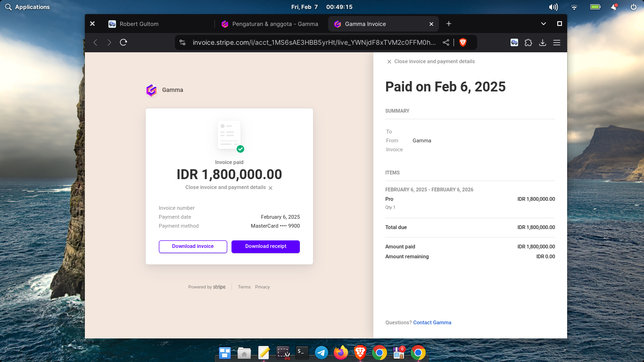Viewport: 644px width, 362px height.
Task: Click the URL address field
Action: point(314,42)
